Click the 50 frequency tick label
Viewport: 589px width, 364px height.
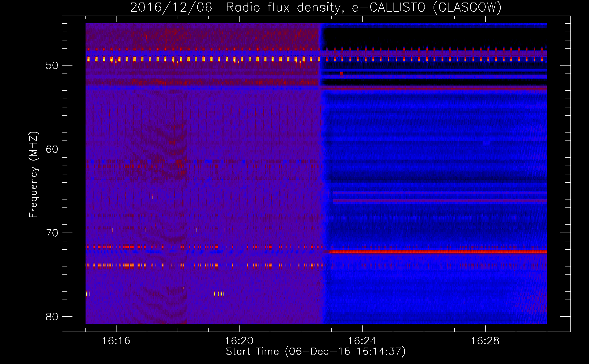(52, 66)
